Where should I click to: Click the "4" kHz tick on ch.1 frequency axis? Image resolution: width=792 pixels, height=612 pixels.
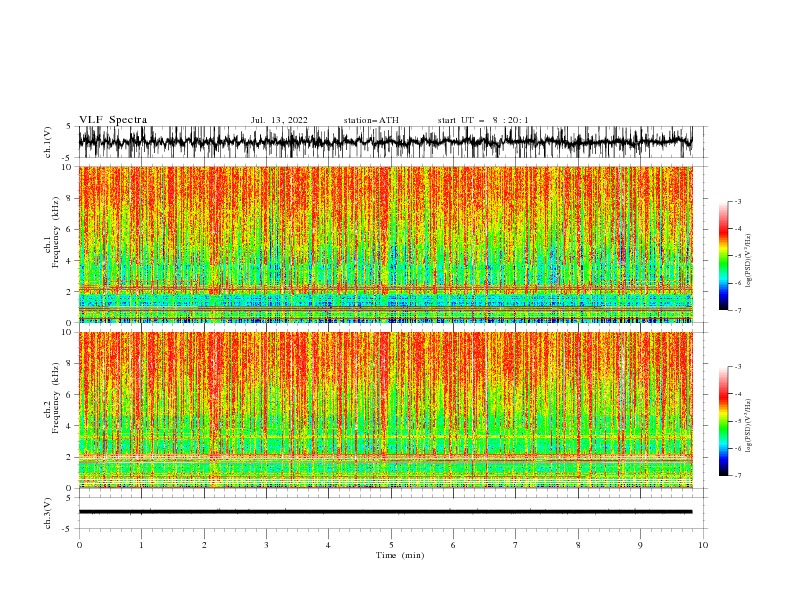(70, 261)
